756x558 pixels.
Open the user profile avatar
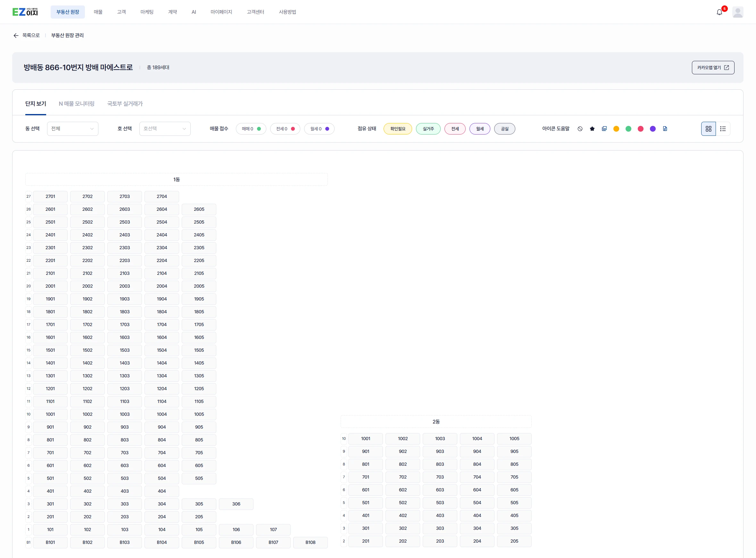click(737, 12)
